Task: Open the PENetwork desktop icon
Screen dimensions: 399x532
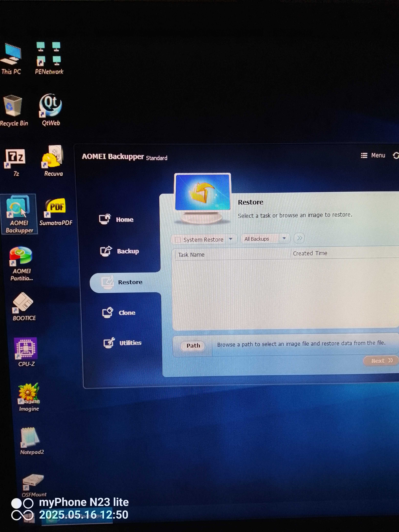Action: pyautogui.click(x=49, y=58)
